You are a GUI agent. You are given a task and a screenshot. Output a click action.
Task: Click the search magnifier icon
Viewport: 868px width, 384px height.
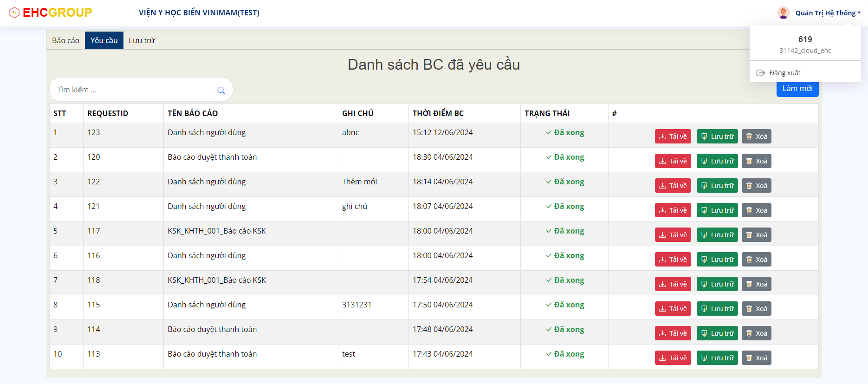point(221,91)
